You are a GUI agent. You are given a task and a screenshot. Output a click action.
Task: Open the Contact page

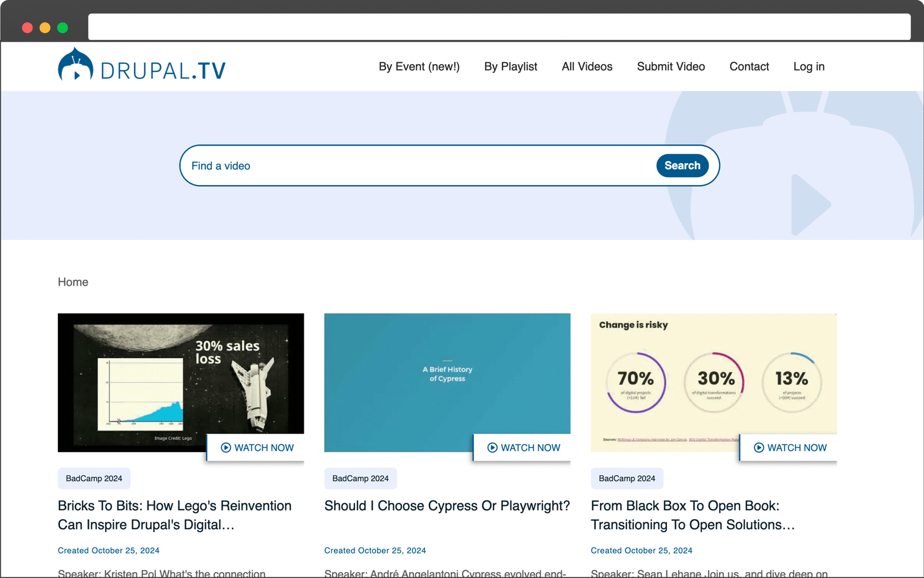[749, 66]
